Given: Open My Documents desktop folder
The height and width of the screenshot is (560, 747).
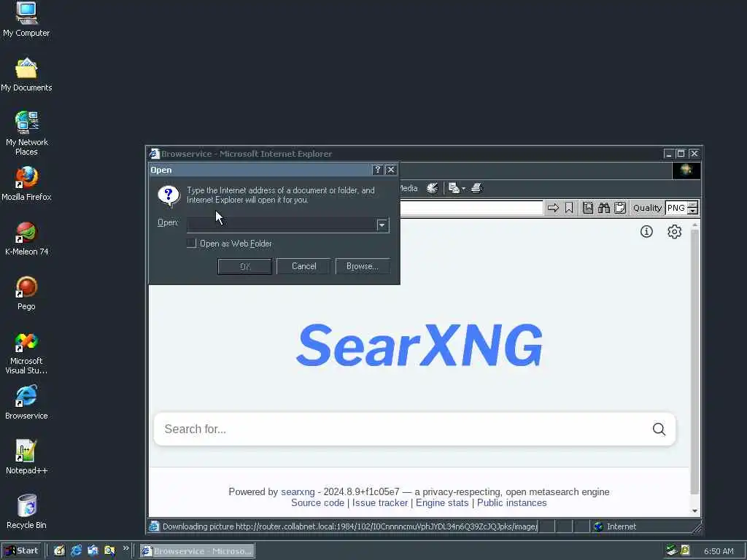Looking at the screenshot, I should [x=26, y=75].
